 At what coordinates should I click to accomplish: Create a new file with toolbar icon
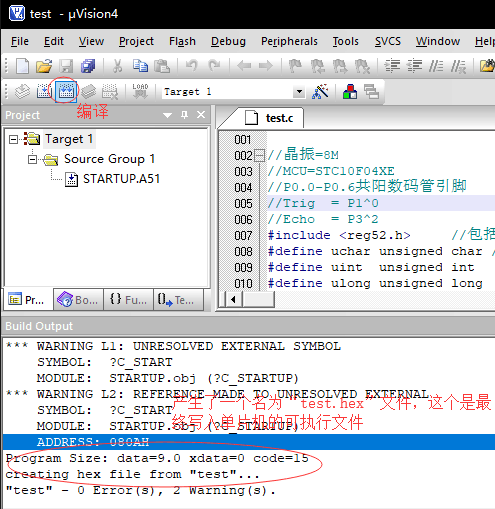click(22, 66)
